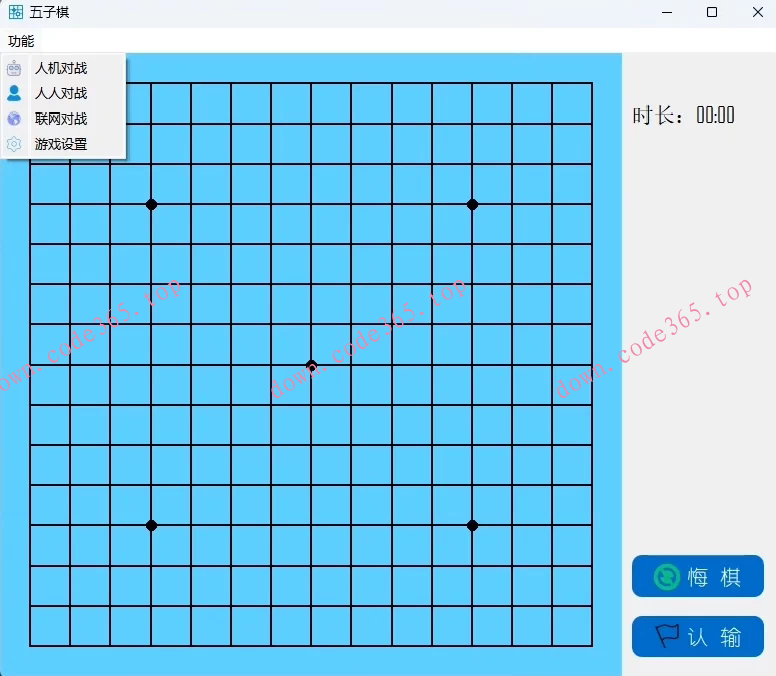Click the robot icon beside 人机对战

14,68
